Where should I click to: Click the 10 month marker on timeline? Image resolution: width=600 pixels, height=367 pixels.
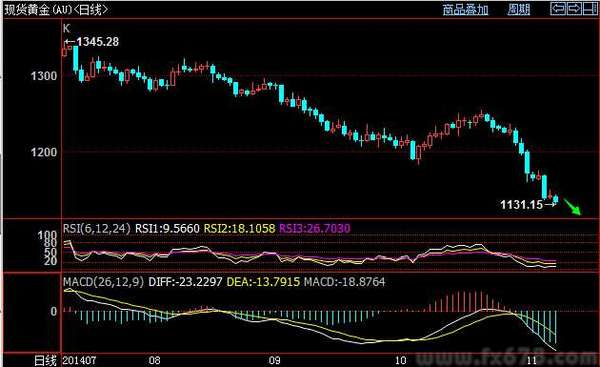coord(400,360)
